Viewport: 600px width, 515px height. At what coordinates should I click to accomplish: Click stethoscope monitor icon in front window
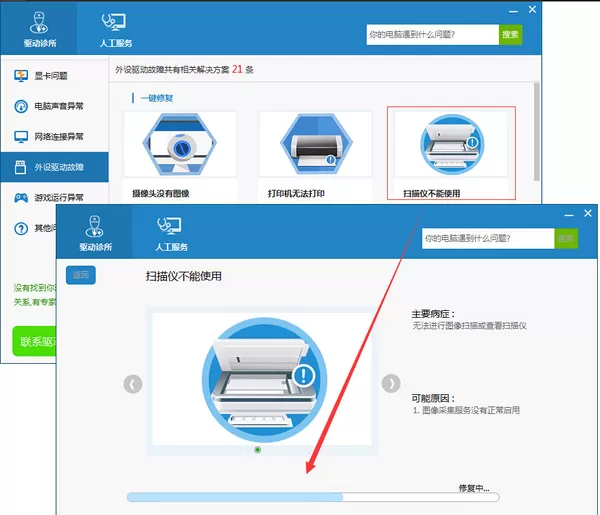coord(169,225)
